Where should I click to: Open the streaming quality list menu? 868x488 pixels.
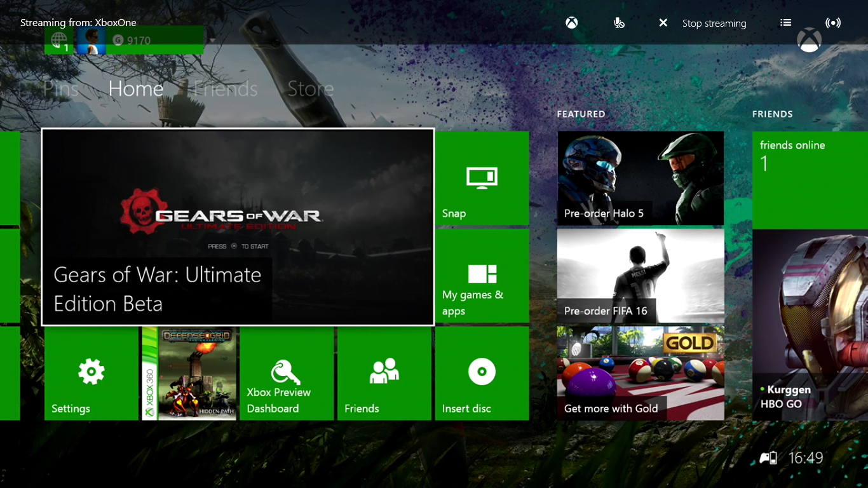pyautogui.click(x=786, y=23)
